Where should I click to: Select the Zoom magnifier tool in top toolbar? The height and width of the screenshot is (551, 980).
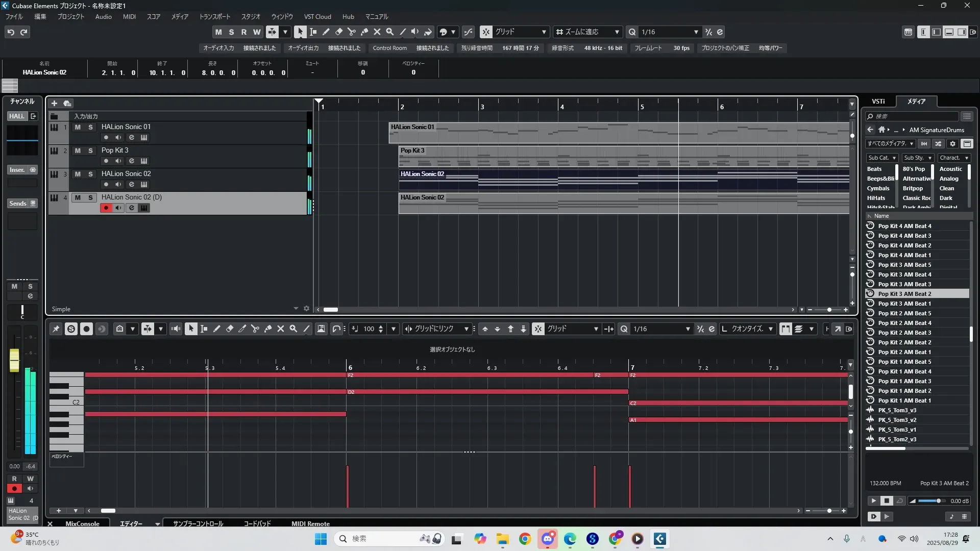pos(389,32)
